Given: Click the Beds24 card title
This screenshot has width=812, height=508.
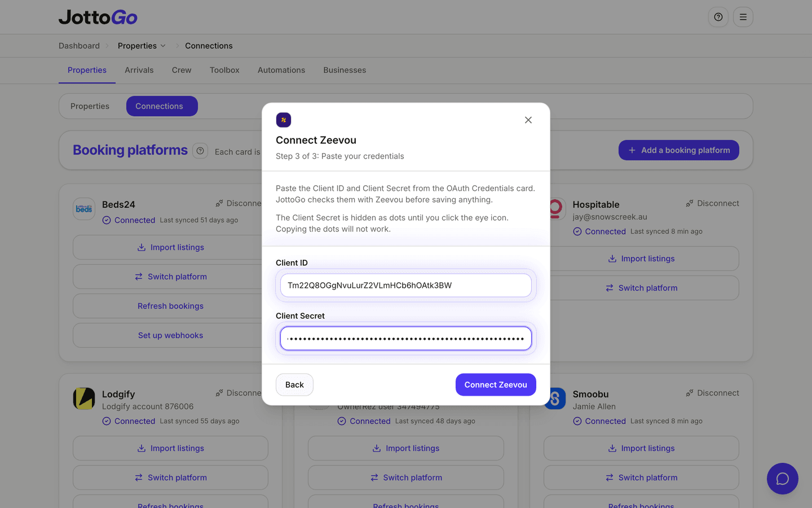Looking at the screenshot, I should [x=118, y=204].
